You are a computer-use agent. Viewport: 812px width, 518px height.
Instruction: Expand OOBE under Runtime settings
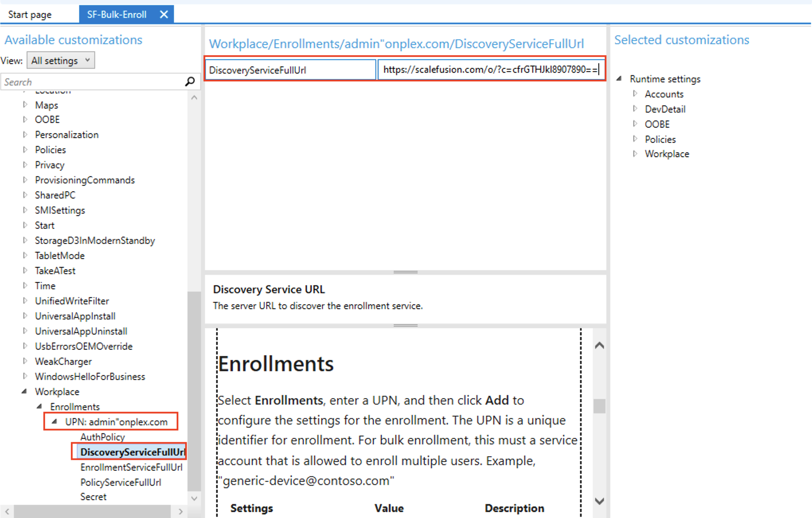tap(635, 124)
